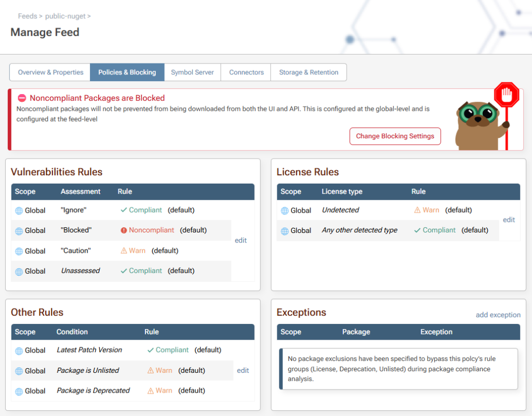This screenshot has height=416, width=532.
Task: Open the Overview & Properties tab
Action: pyautogui.click(x=50, y=72)
